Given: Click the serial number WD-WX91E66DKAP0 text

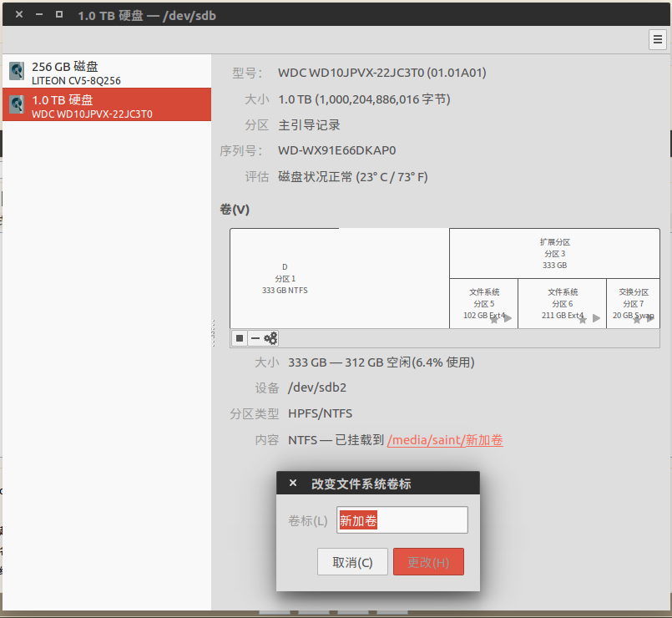Looking at the screenshot, I should [337, 150].
